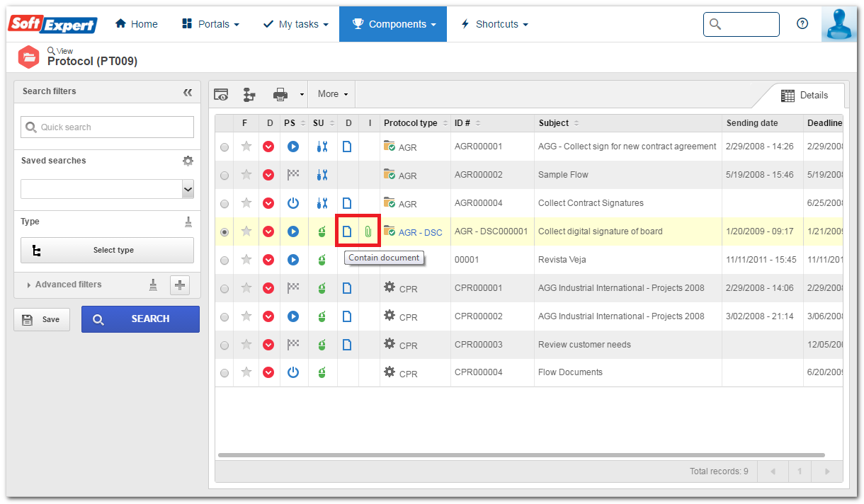Viewport: 864px width, 504px height.
Task: Open the More menu
Action: [x=333, y=94]
